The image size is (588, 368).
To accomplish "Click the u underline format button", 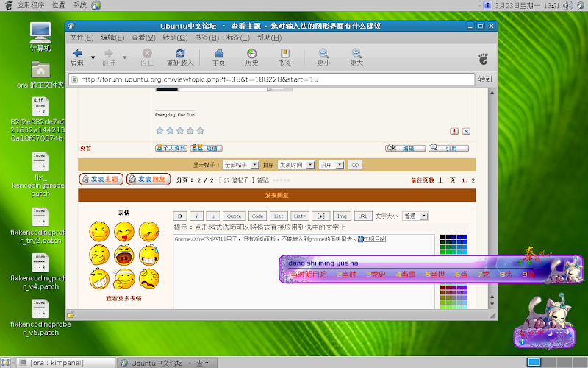I will pos(213,216).
